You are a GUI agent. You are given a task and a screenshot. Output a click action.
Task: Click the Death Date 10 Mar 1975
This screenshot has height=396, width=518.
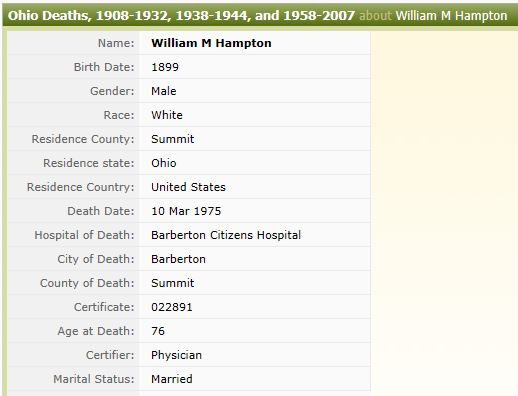(186, 211)
